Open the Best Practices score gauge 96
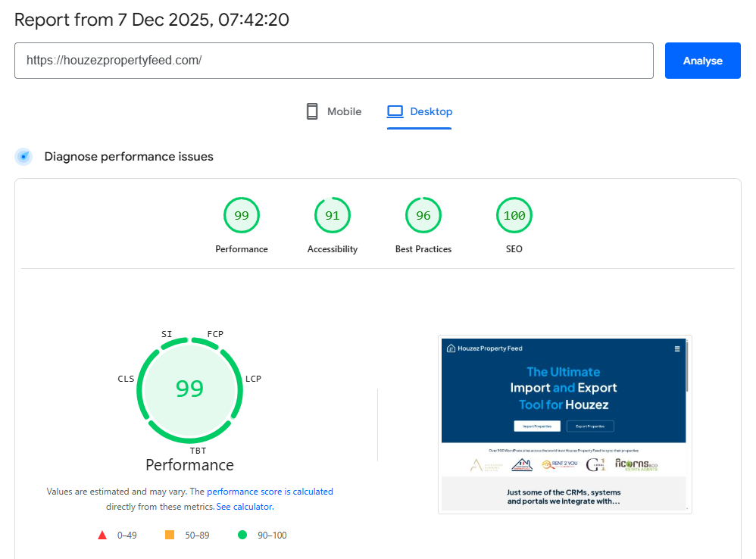The image size is (756, 559). tap(423, 216)
